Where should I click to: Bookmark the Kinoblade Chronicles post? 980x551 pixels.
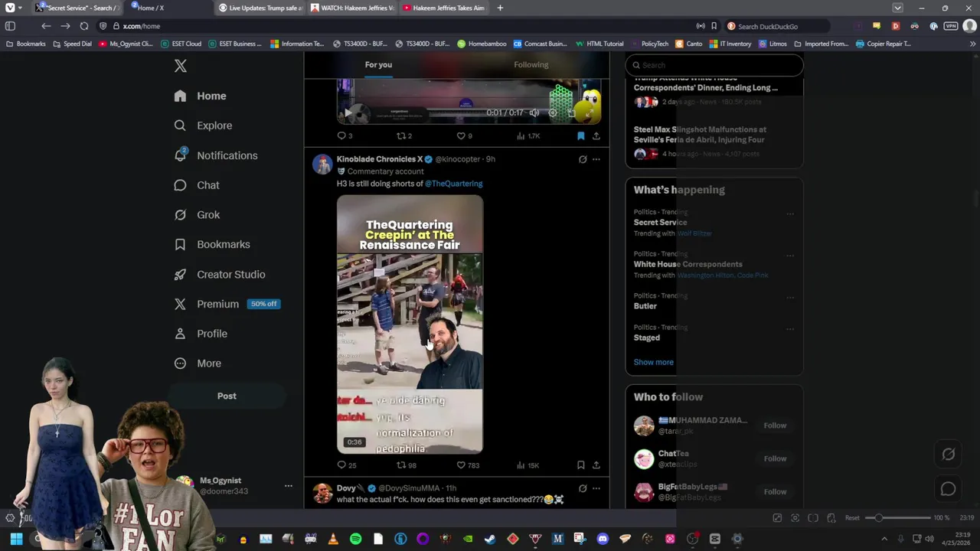click(x=581, y=465)
